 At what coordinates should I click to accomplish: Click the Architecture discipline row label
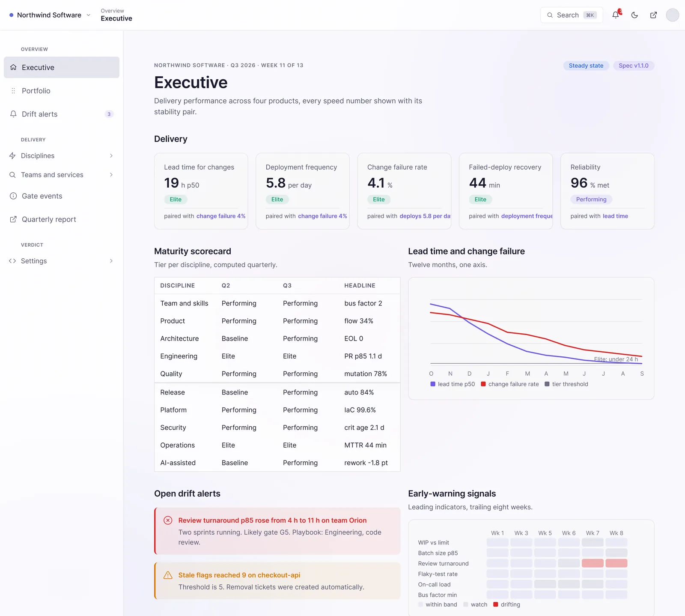click(x=179, y=338)
